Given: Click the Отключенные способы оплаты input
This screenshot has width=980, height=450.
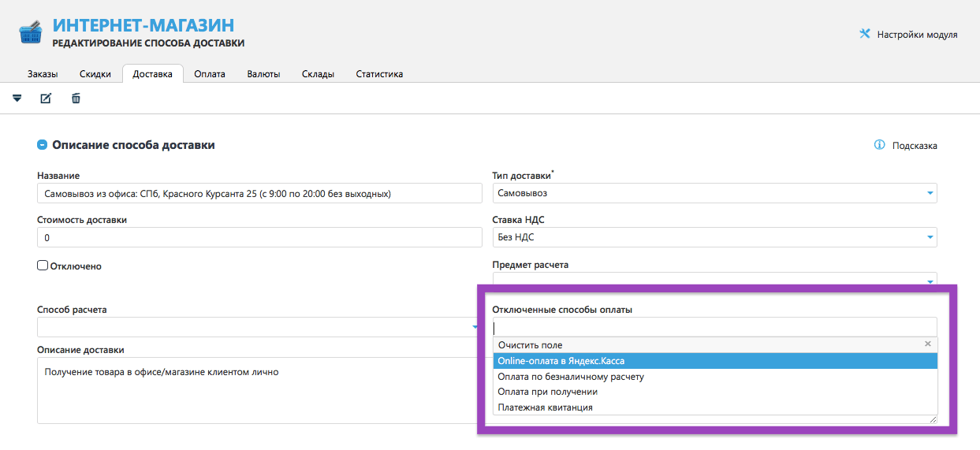Looking at the screenshot, I should tap(715, 327).
